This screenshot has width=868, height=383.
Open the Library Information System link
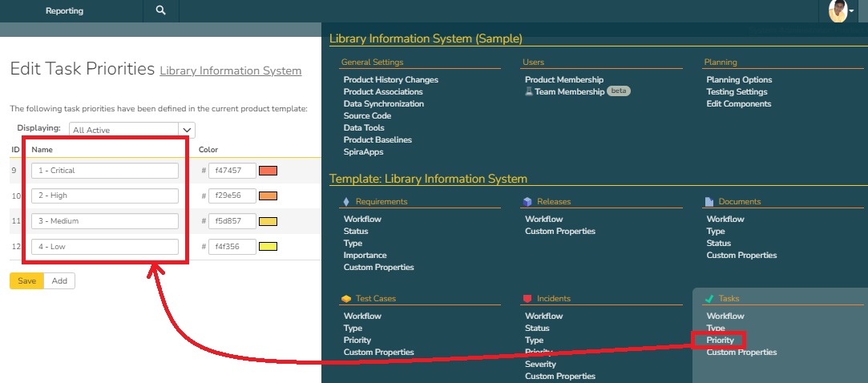[231, 71]
